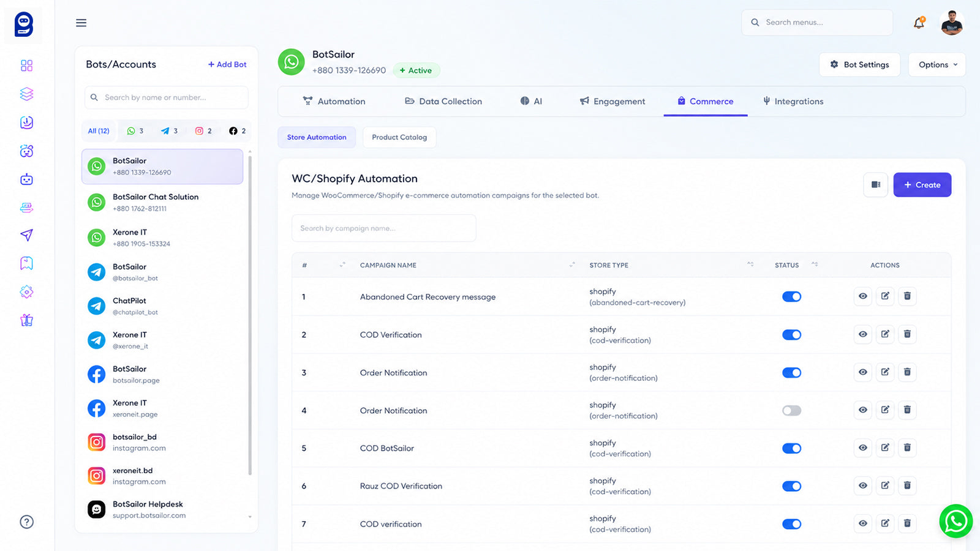Switch to the Engagement tab
The width and height of the screenshot is (980, 551).
click(x=612, y=102)
